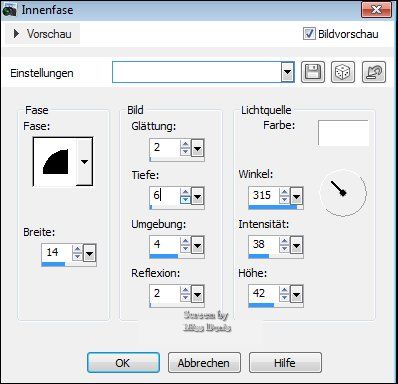This screenshot has height=384, width=398.
Task: Click the Glättung spinner arrows
Action: click(185, 148)
